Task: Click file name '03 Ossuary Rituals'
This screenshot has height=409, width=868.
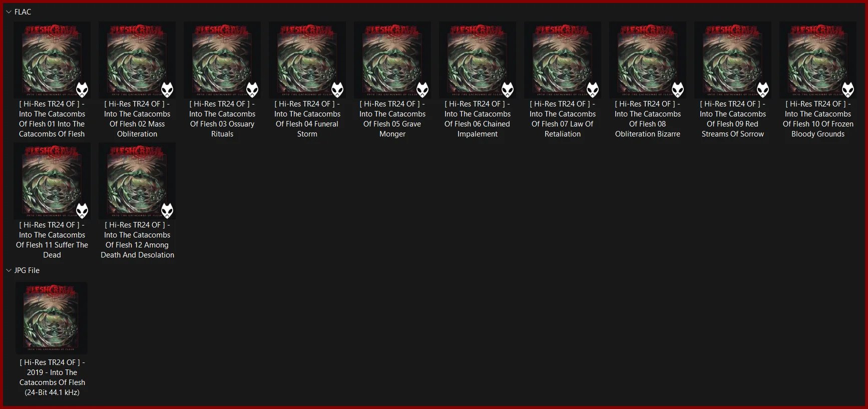Action: click(222, 119)
